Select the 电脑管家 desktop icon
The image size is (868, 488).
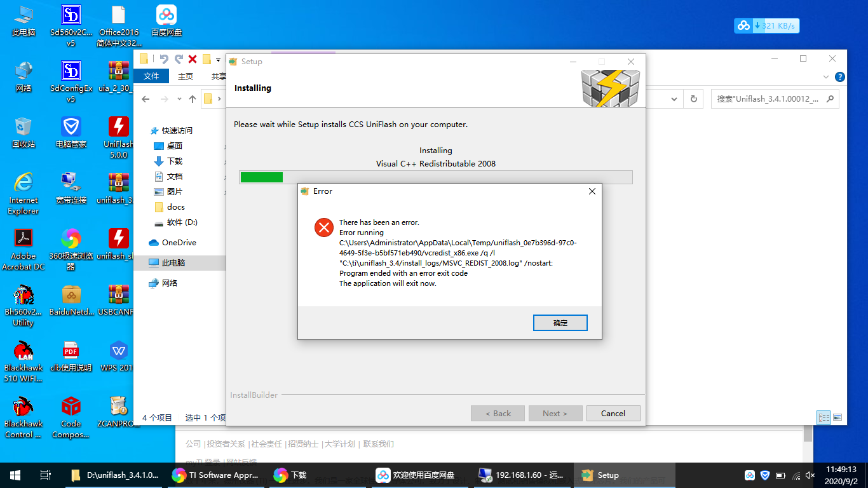pyautogui.click(x=71, y=132)
